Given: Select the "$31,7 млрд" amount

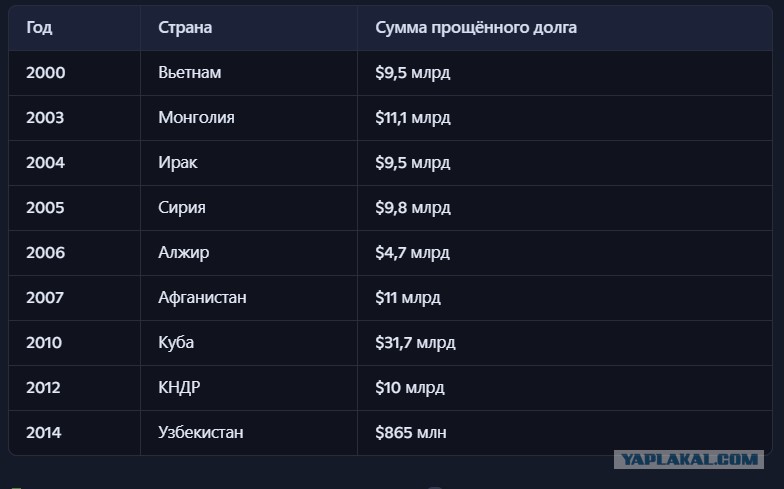Looking at the screenshot, I should click(x=415, y=343).
